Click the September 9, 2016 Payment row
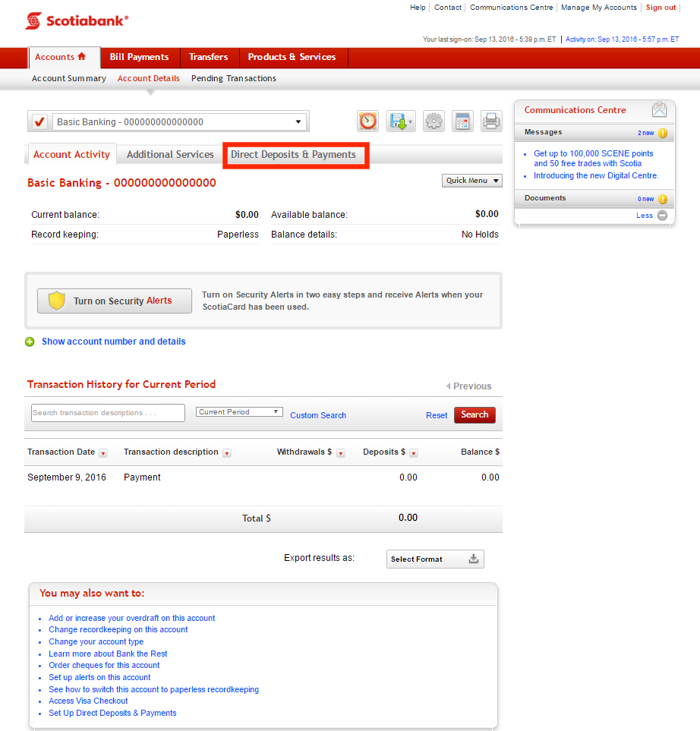 [x=263, y=477]
